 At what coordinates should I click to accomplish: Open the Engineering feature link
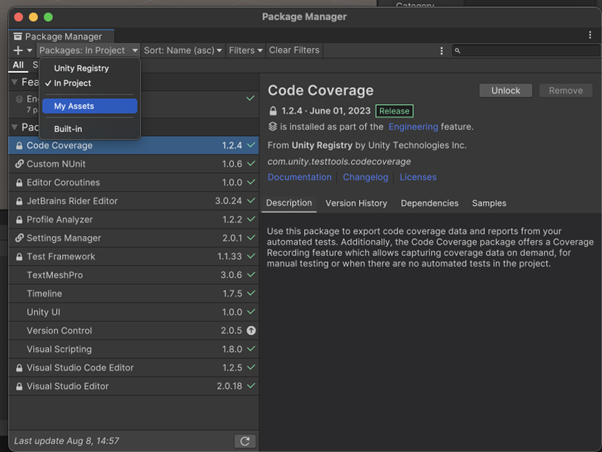413,127
